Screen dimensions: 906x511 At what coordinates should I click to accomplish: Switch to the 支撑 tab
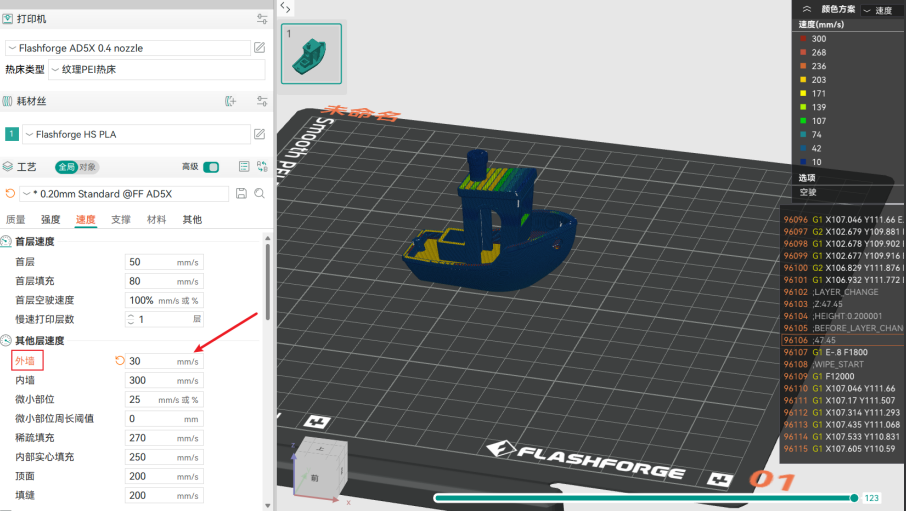[x=121, y=219]
